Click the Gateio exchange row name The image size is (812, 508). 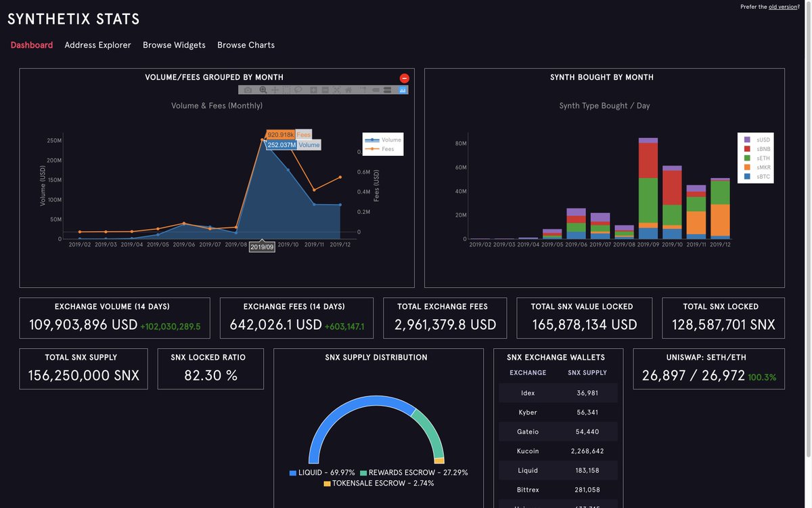[x=528, y=431]
